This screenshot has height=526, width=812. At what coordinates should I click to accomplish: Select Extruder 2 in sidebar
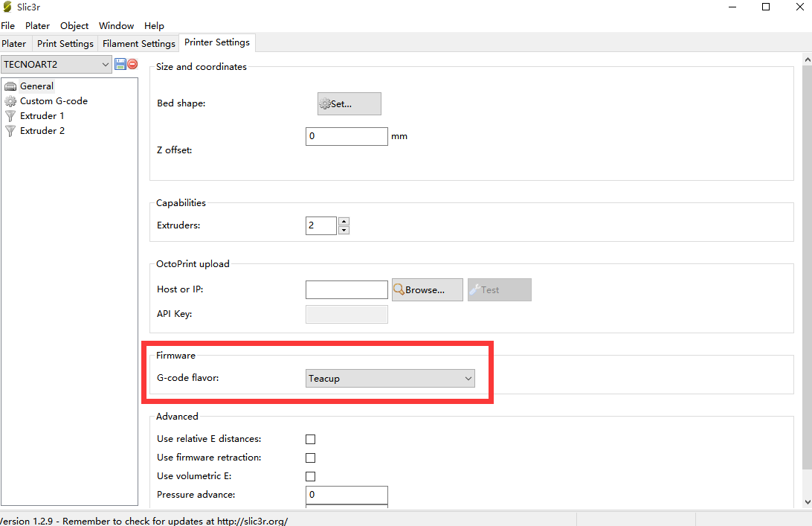42,131
